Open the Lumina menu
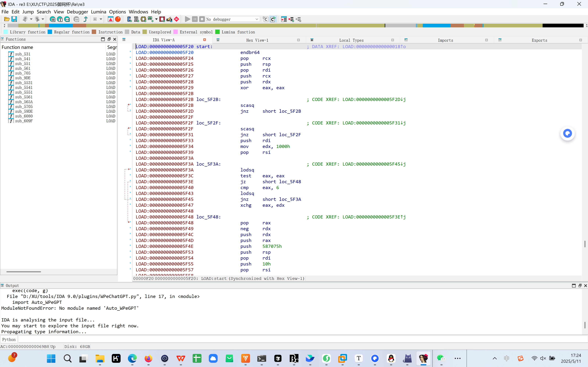 click(98, 12)
